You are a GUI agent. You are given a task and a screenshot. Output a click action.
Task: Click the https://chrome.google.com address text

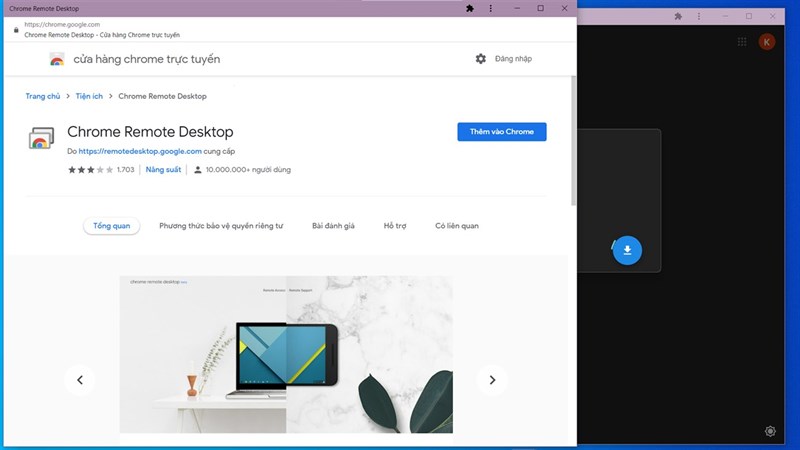pos(62,24)
